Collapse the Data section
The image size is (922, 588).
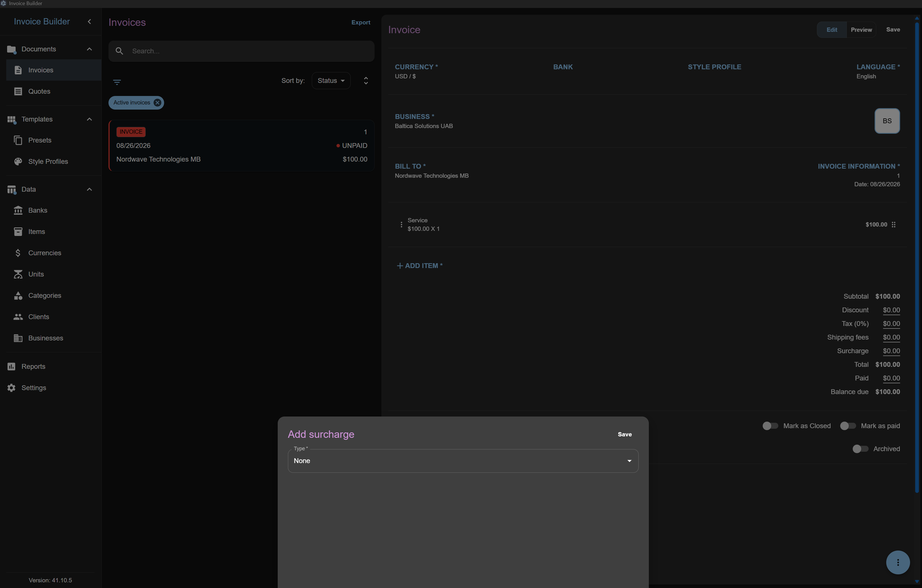[89, 189]
